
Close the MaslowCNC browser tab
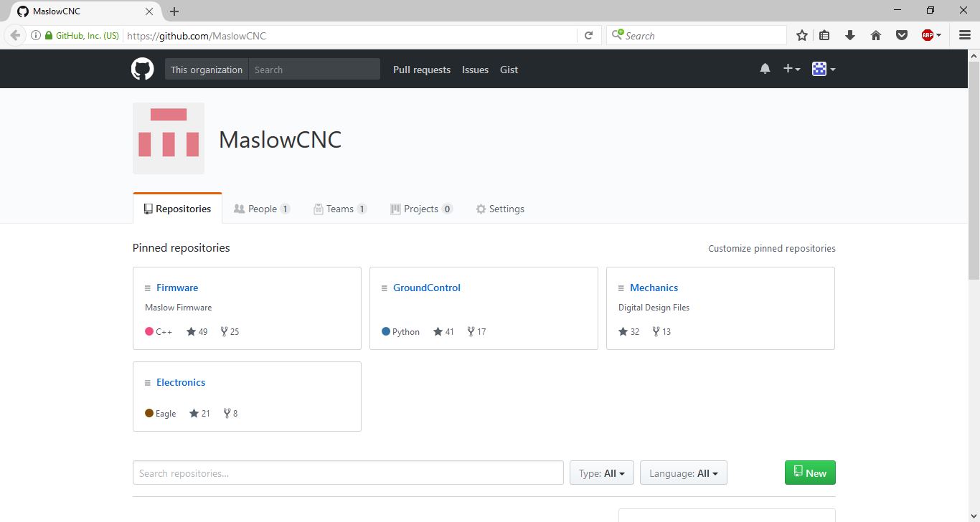point(149,11)
